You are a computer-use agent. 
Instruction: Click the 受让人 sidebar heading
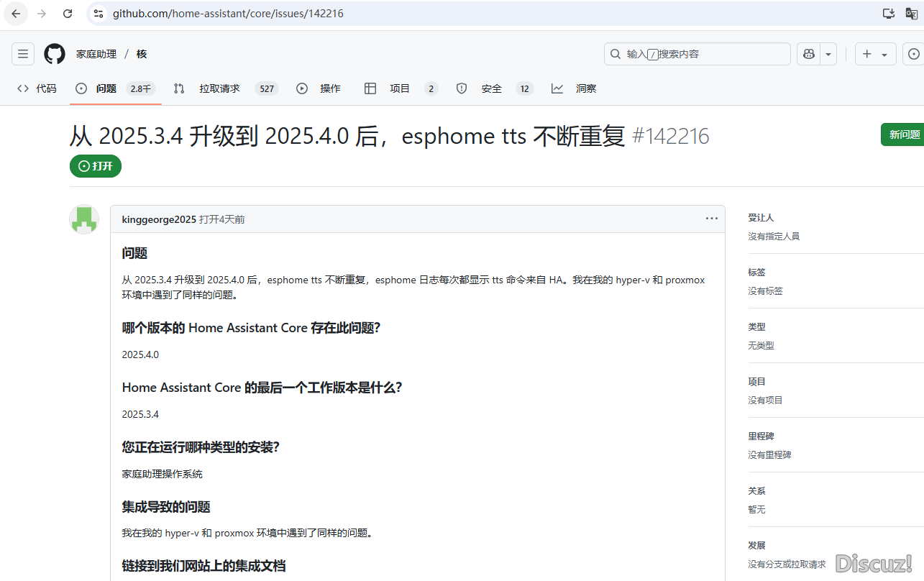coord(761,217)
